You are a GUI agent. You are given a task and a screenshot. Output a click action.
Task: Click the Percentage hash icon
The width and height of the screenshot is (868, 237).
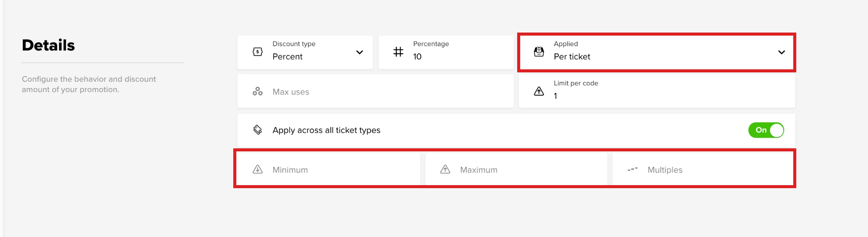tap(398, 52)
